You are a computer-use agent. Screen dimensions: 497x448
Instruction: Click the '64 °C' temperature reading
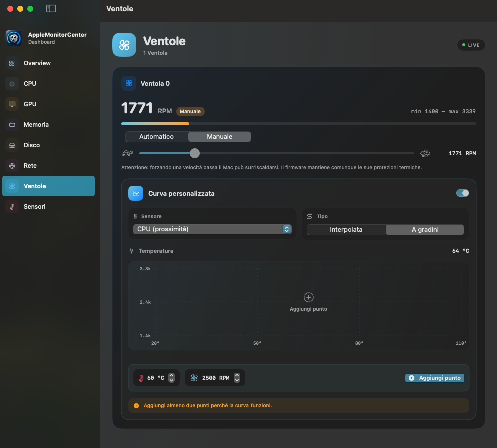coord(460,251)
